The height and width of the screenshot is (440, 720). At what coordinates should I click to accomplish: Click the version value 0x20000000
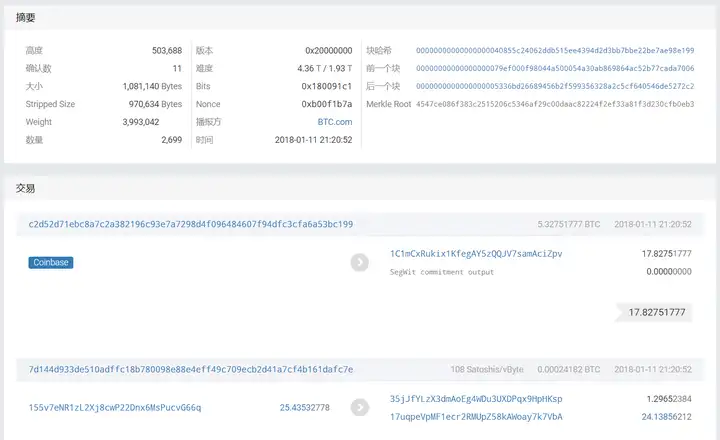click(328, 51)
